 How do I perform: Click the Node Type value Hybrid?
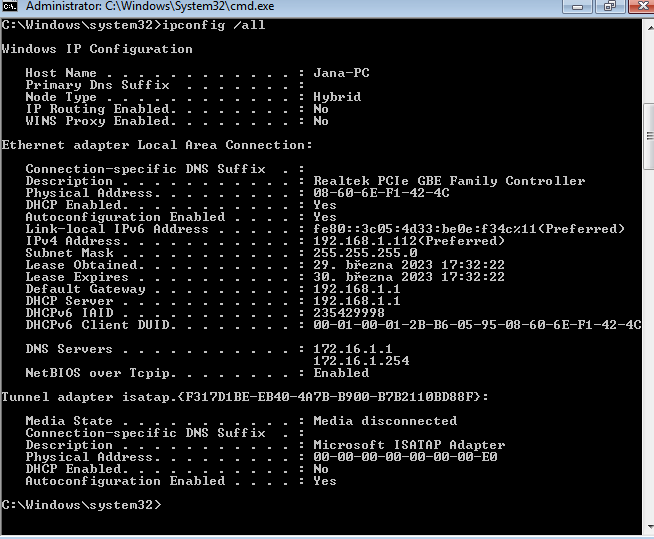click(337, 97)
